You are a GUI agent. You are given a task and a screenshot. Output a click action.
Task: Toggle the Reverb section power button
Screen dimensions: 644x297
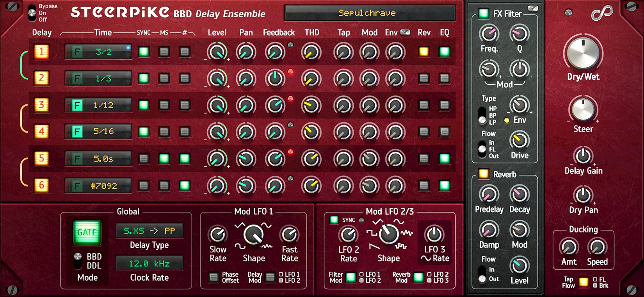pos(484,174)
